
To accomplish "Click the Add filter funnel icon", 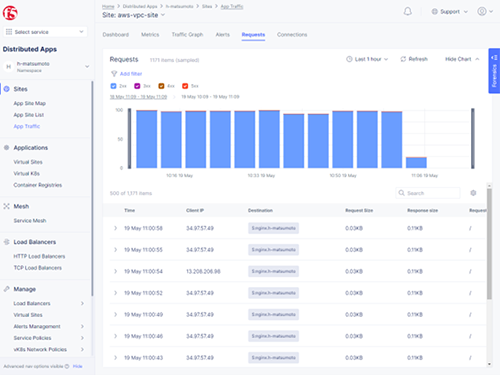I will [x=114, y=74].
